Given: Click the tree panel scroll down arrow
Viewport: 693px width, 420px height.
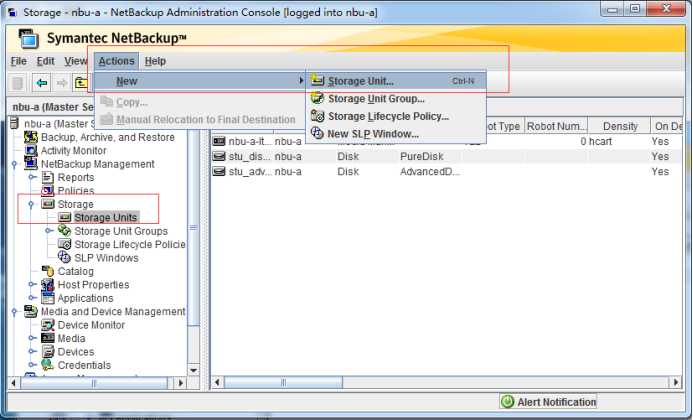Looking at the screenshot, I should click(194, 370).
